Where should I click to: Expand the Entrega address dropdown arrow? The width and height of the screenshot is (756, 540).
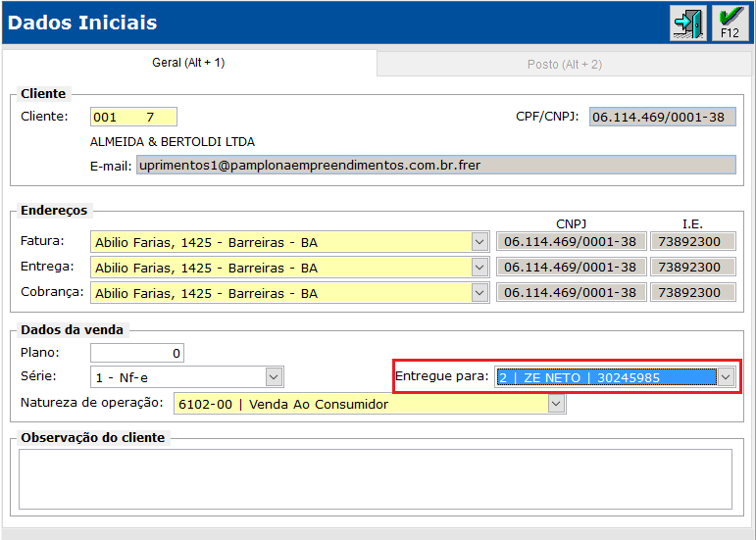479,268
